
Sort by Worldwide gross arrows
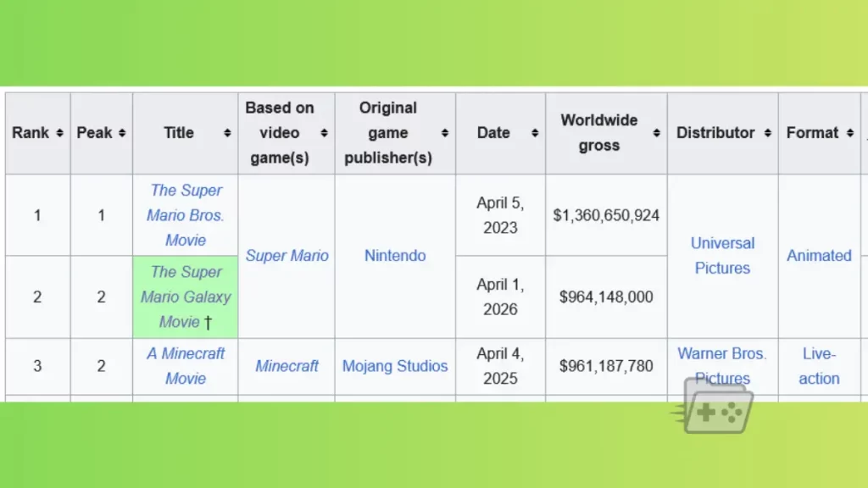tap(657, 133)
